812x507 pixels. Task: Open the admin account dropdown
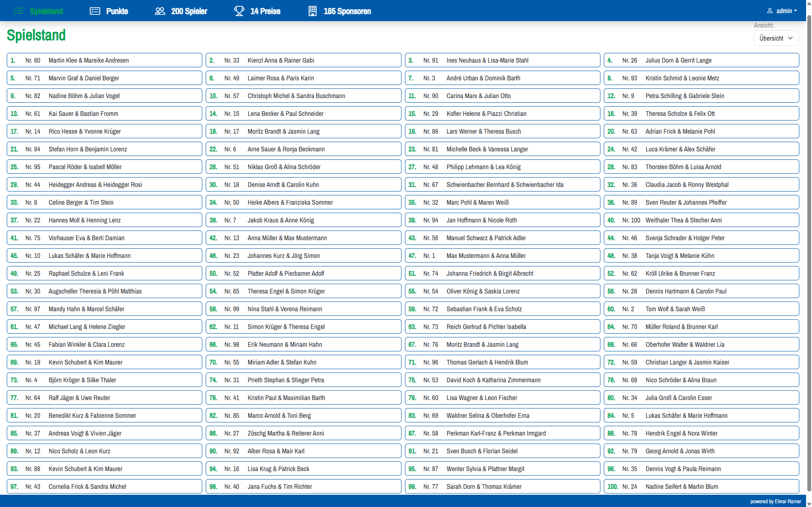[x=782, y=11]
